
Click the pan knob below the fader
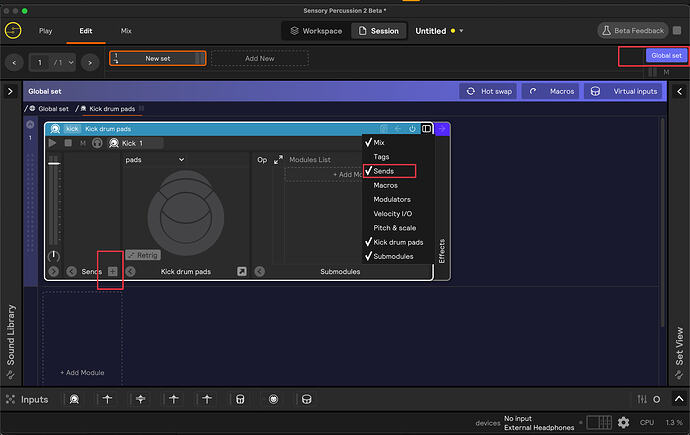tap(54, 256)
